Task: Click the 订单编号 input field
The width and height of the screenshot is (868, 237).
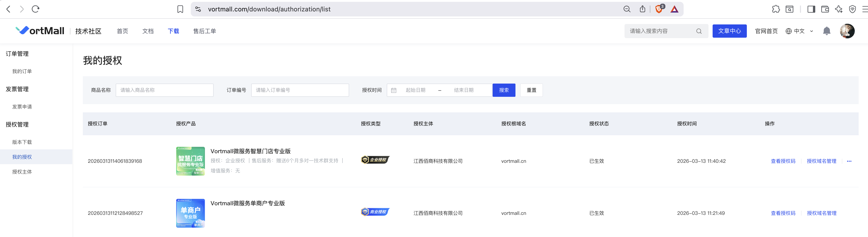Action: 300,90
